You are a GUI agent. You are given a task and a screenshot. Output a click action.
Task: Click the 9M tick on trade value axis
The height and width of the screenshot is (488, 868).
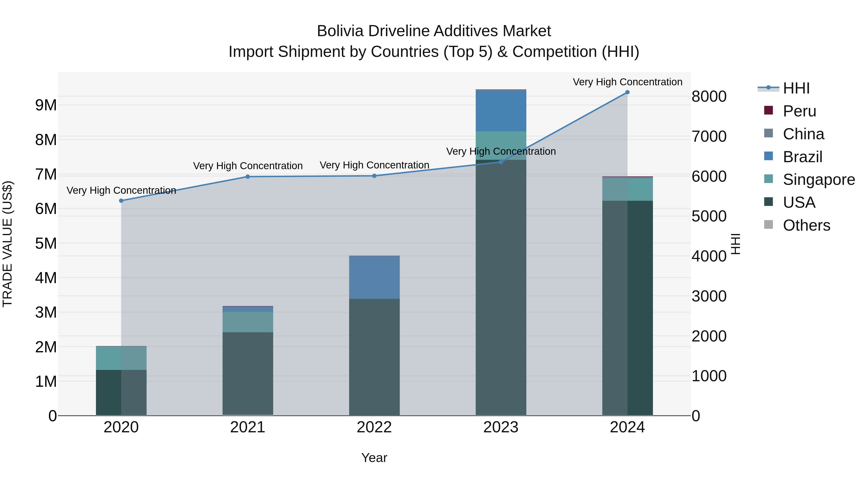(46, 105)
